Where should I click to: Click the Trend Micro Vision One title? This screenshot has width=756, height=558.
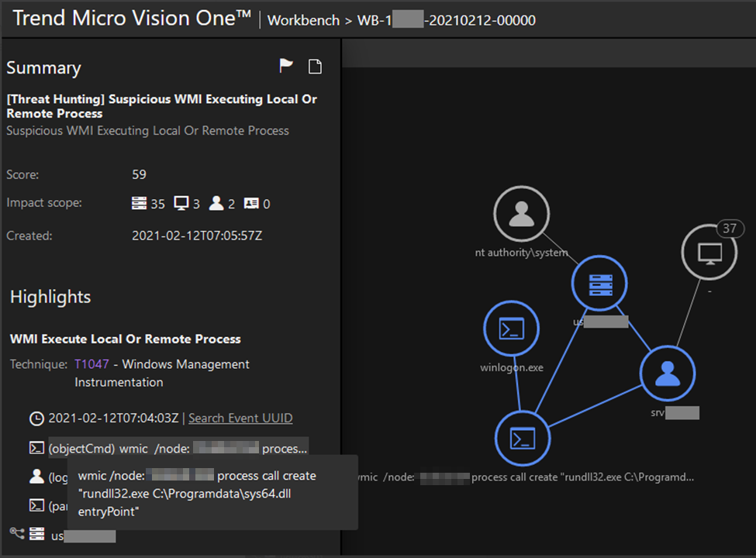coord(132,19)
